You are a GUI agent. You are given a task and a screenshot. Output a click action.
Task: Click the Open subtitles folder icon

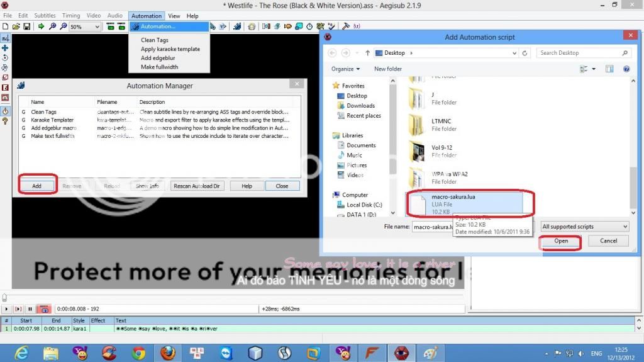[x=16, y=27]
